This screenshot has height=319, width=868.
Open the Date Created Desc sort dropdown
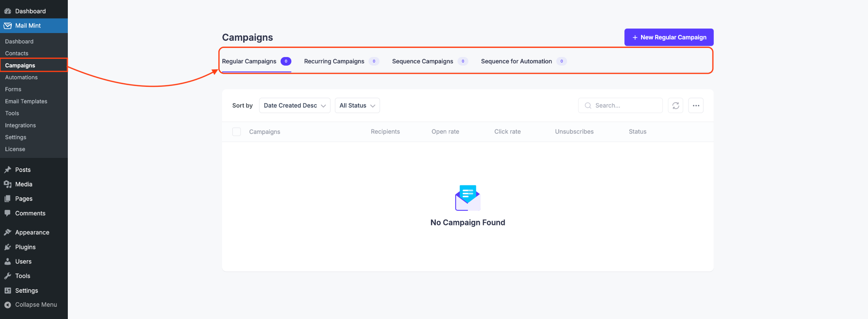pos(295,105)
